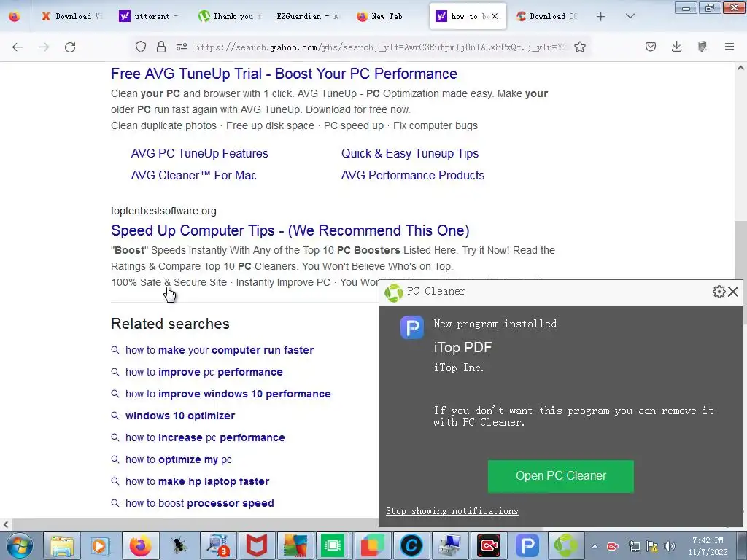Open the Firefox downloads panel

tap(676, 47)
